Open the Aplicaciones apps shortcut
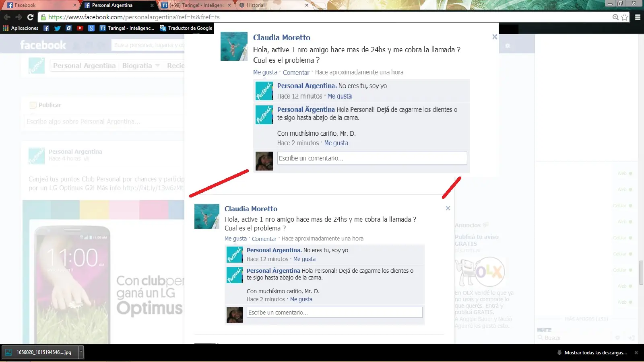The height and width of the screenshot is (362, 644). coord(21,28)
